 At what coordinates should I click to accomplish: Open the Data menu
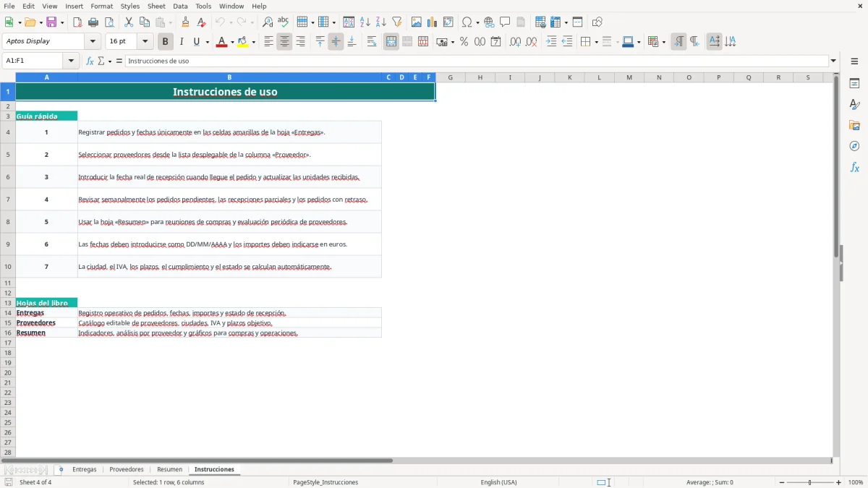pos(180,6)
